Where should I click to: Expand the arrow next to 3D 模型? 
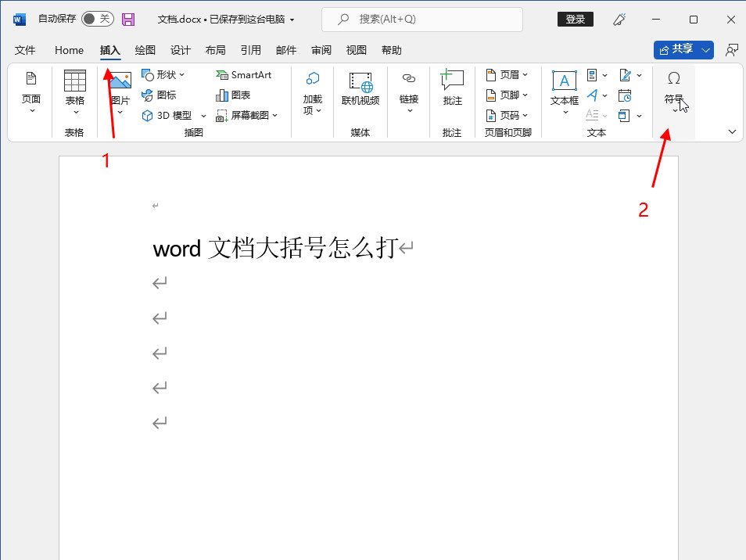[203, 116]
